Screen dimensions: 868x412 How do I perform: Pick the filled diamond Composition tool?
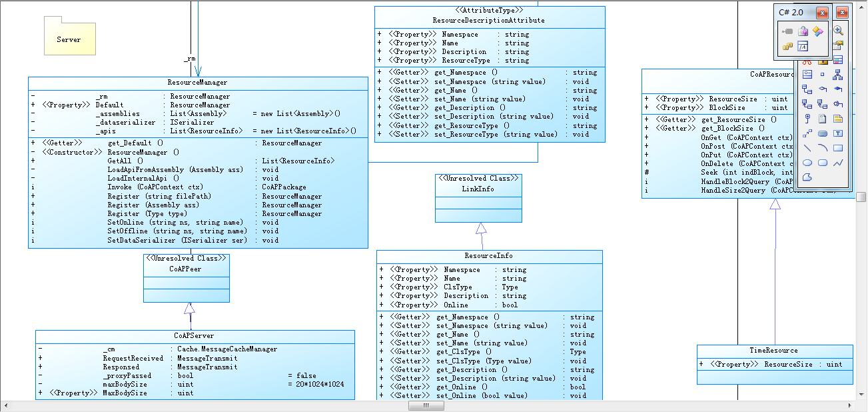tap(838, 89)
